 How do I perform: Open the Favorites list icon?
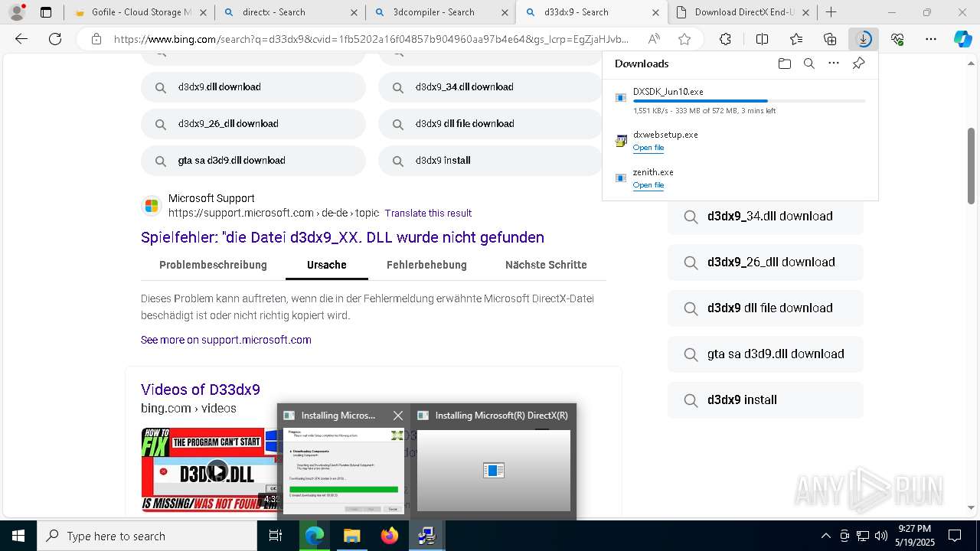[x=796, y=39]
